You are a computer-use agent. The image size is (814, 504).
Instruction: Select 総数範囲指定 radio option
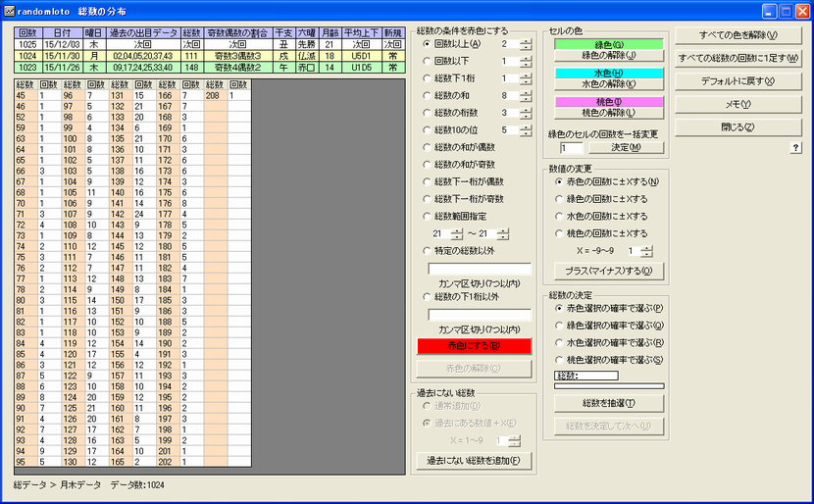click(427, 216)
